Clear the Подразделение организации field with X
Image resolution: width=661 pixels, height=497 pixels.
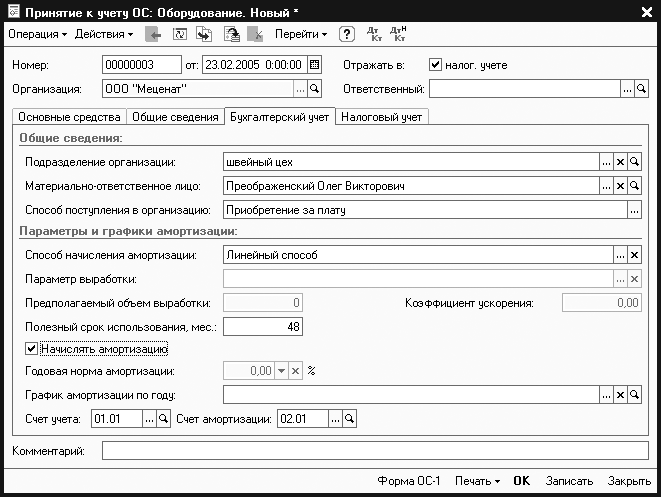coord(620,162)
